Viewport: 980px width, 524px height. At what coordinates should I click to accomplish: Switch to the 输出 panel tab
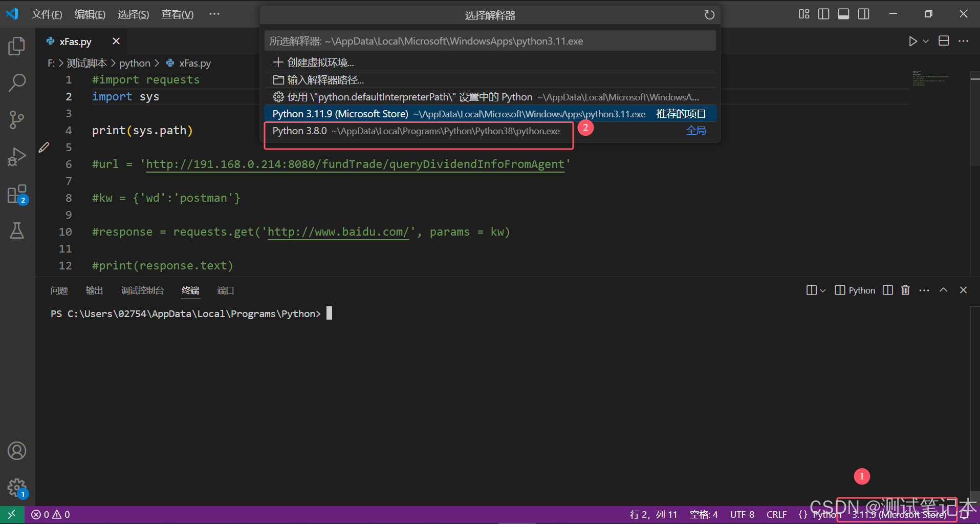94,290
